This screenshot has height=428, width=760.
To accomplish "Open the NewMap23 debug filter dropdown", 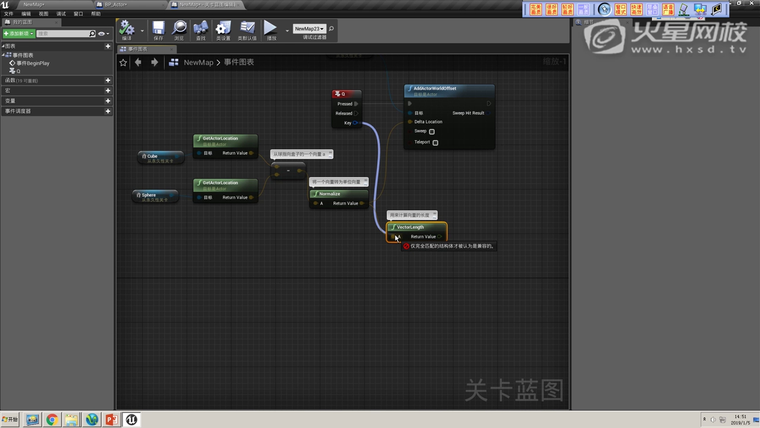I will point(309,28).
